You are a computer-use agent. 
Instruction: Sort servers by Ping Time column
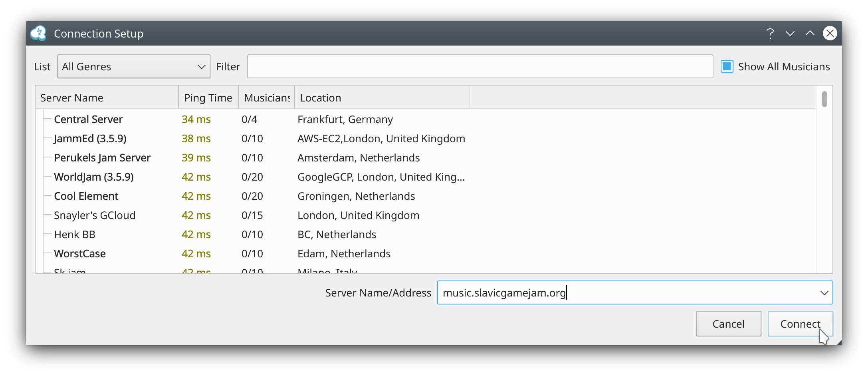(208, 98)
